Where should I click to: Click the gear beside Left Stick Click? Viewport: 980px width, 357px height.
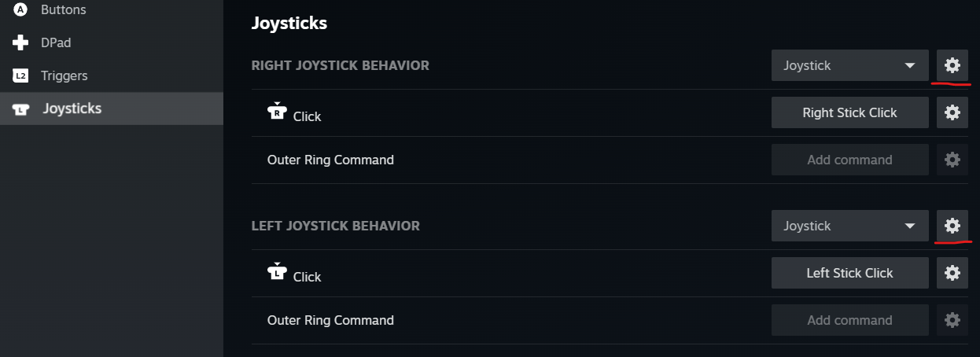(x=952, y=273)
